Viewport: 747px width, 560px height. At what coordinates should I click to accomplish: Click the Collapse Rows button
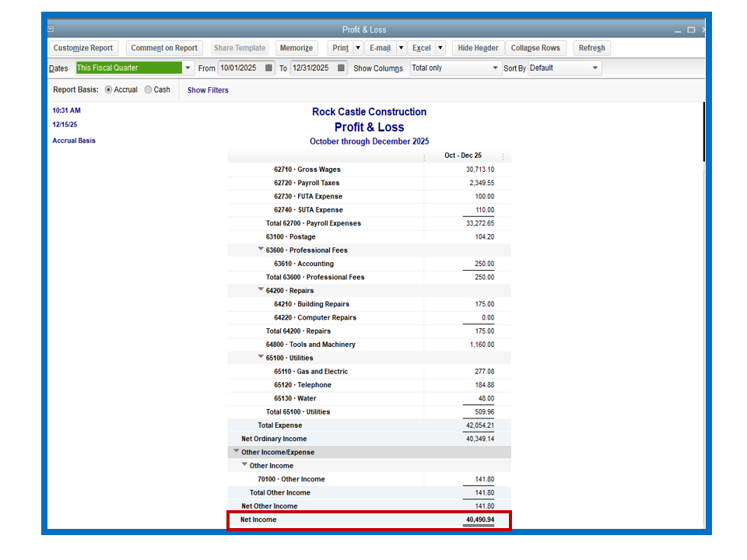[x=535, y=48]
